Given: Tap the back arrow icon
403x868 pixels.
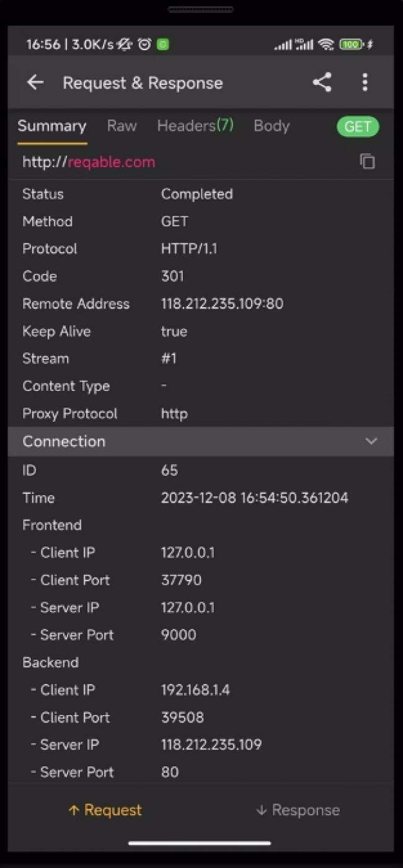Looking at the screenshot, I should click(35, 82).
